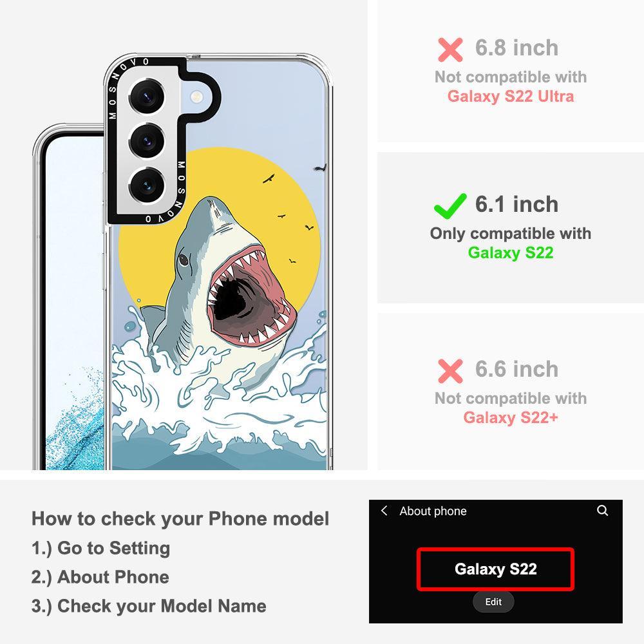Select the Galaxy S22 Ultra red text
This screenshot has width=644, height=644.
coord(511,97)
